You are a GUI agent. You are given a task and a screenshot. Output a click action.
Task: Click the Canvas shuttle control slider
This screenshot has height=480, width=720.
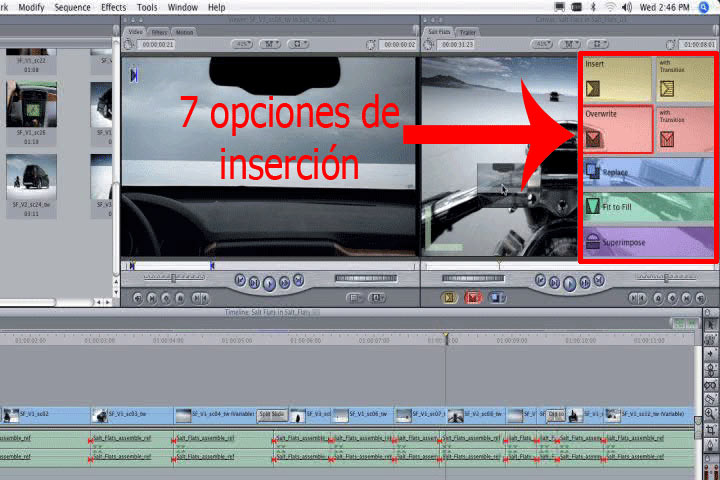[x=666, y=277]
